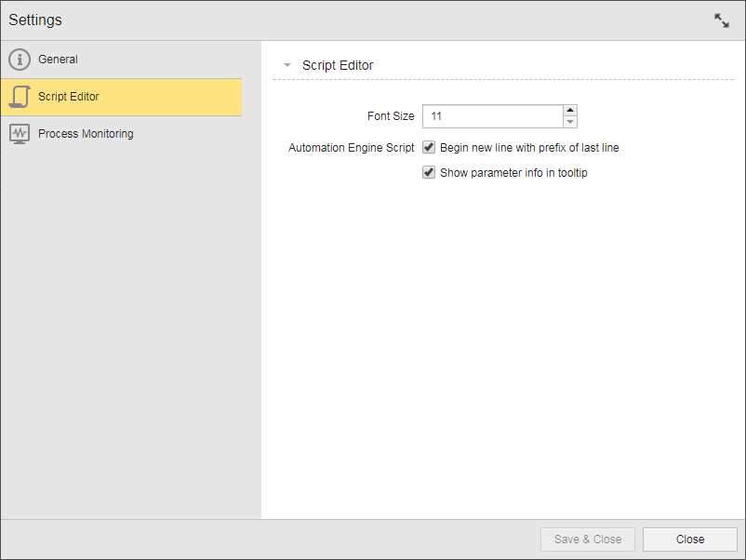The width and height of the screenshot is (746, 560).
Task: Click the Settings dialog title bar
Action: [x=353, y=20]
